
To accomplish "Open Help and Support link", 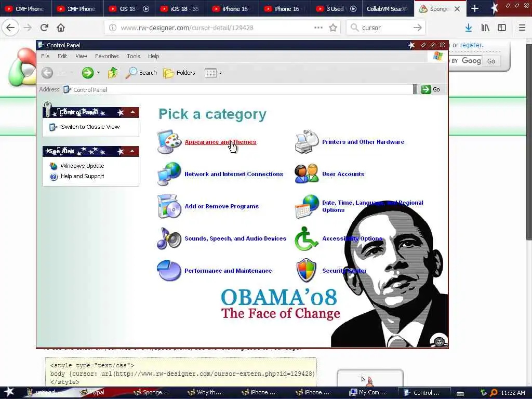I will [83, 177].
